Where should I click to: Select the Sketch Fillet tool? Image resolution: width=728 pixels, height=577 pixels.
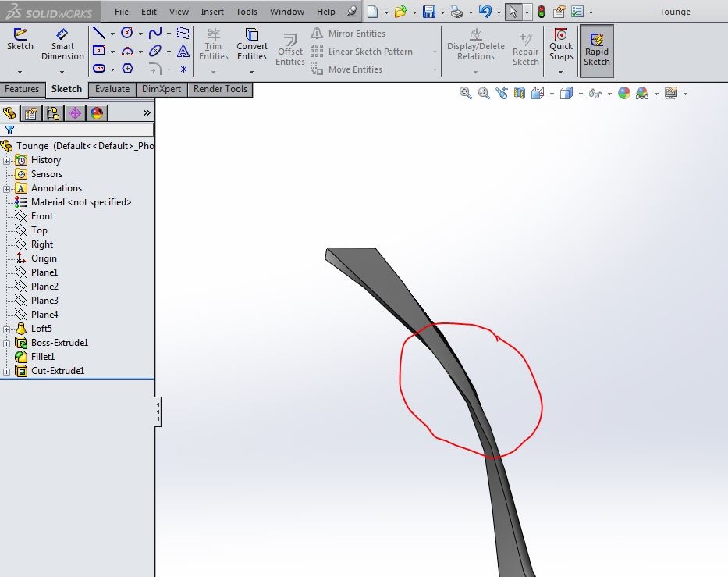click(155, 69)
